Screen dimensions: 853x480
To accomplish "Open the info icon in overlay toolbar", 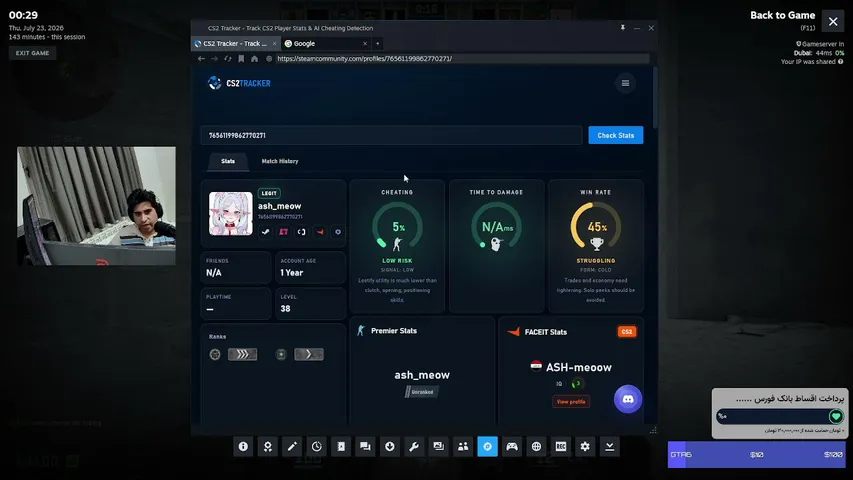I will [x=243, y=446].
